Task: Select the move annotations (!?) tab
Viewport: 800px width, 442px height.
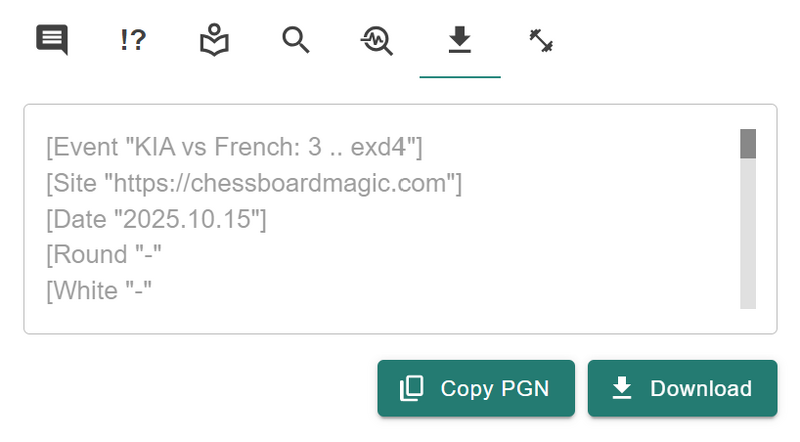Action: coord(133,40)
